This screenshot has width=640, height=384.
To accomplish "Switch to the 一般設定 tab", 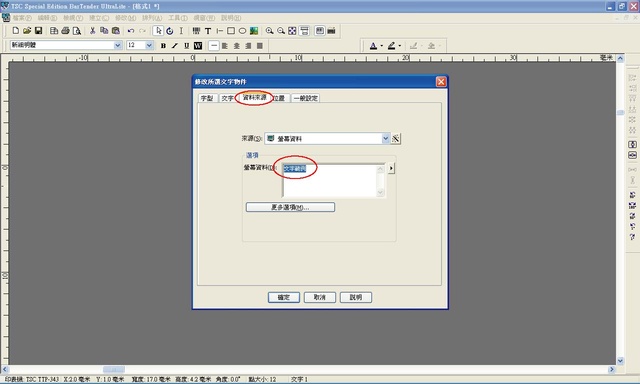I will pyautogui.click(x=305, y=98).
